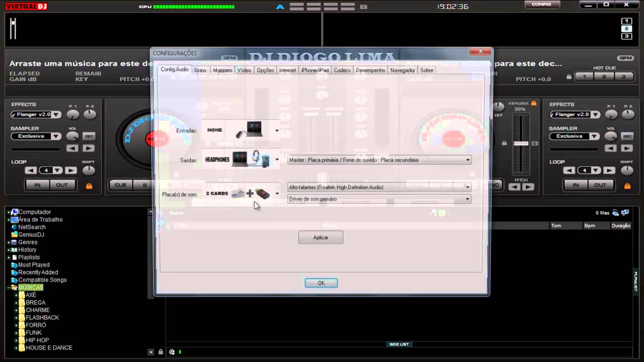This screenshot has height=362, width=644.
Task: Switch to the Skins tab
Action: [x=200, y=70]
